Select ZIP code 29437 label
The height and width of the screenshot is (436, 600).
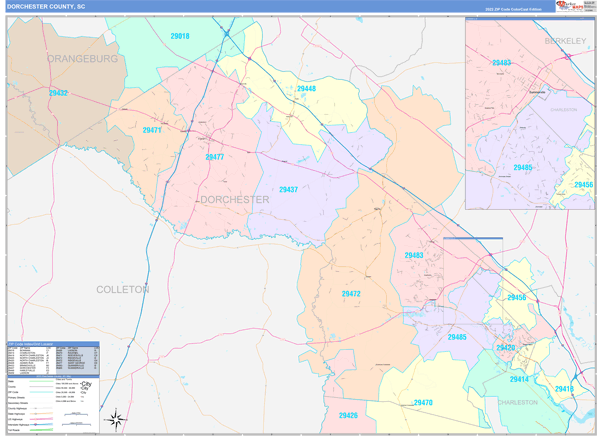(288, 189)
